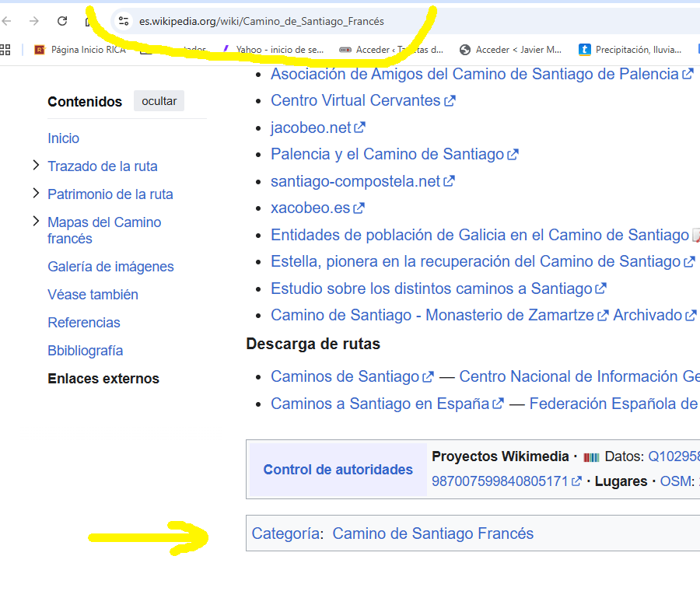Open the site information icon in address bar
The width and height of the screenshot is (700, 591).
tap(123, 21)
